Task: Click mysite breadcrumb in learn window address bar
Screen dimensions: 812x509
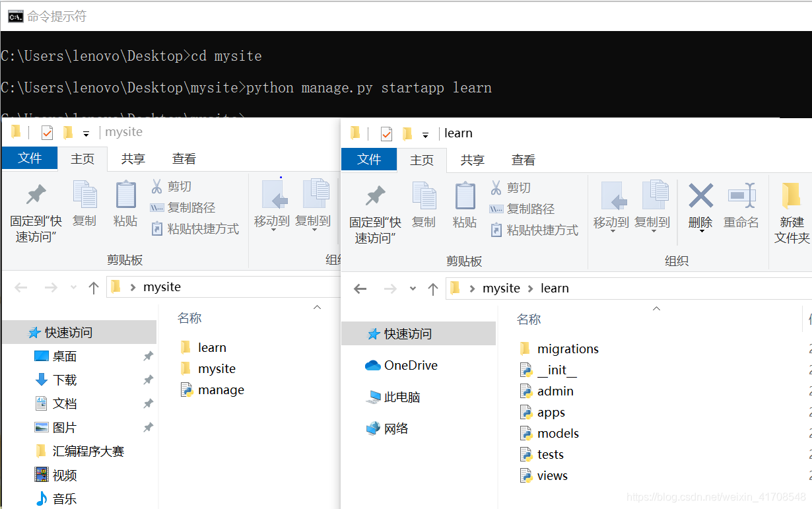Action: coord(501,288)
